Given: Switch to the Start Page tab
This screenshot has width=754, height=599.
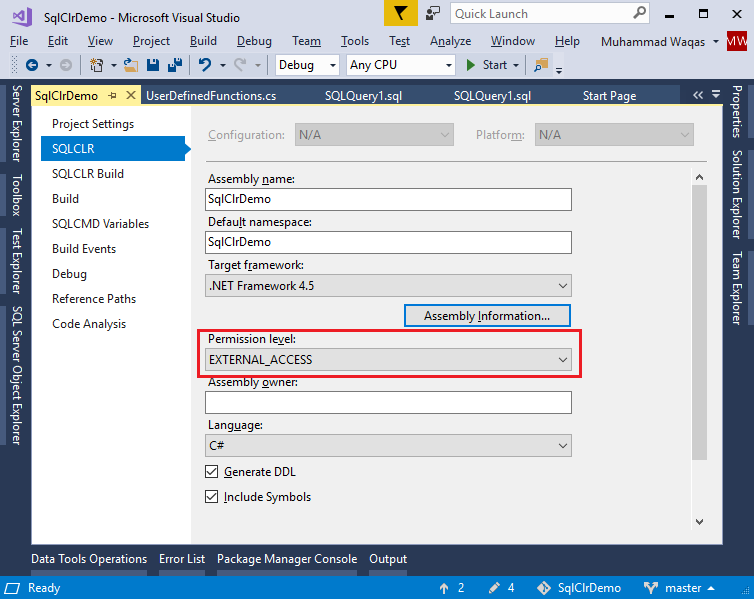Looking at the screenshot, I should tap(609, 96).
